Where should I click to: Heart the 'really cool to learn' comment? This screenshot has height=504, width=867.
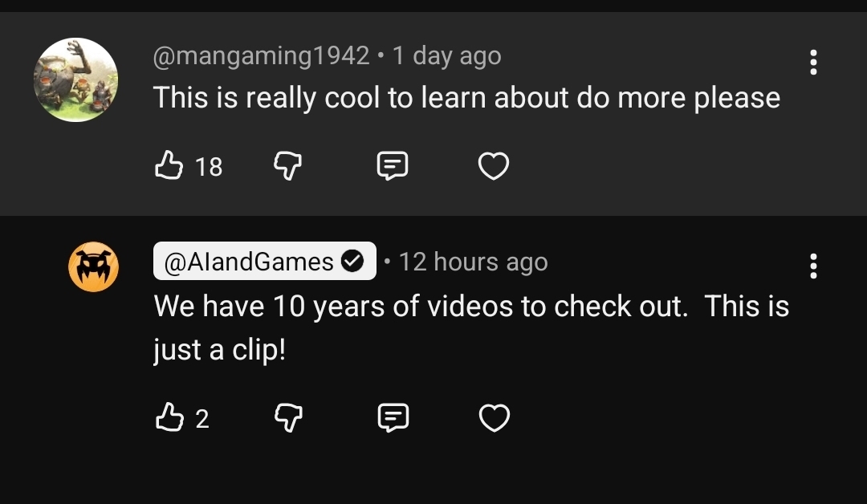(493, 166)
